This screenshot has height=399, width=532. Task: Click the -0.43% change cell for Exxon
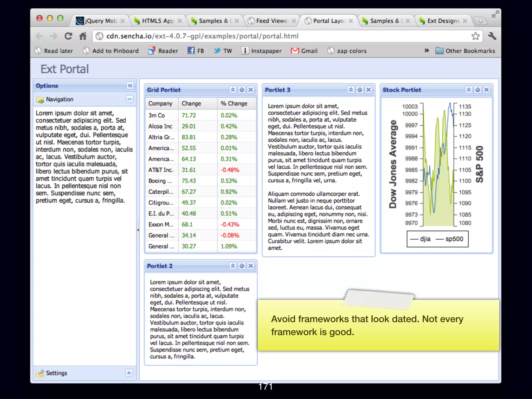[230, 224]
